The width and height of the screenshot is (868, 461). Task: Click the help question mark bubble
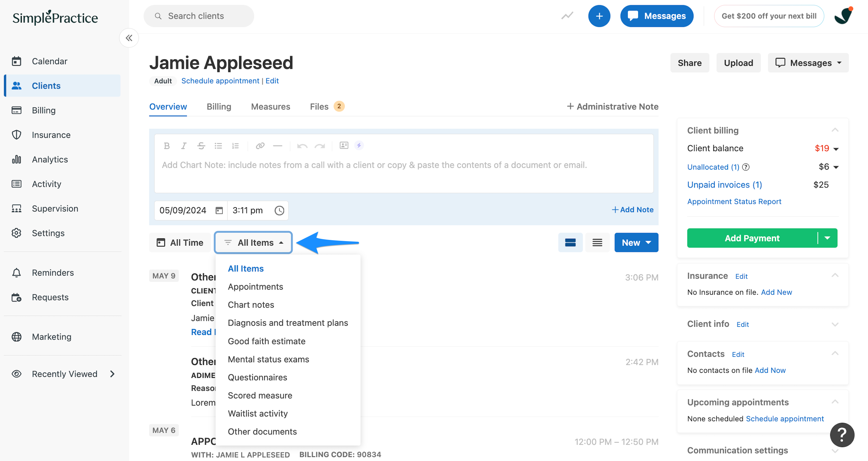point(842,435)
